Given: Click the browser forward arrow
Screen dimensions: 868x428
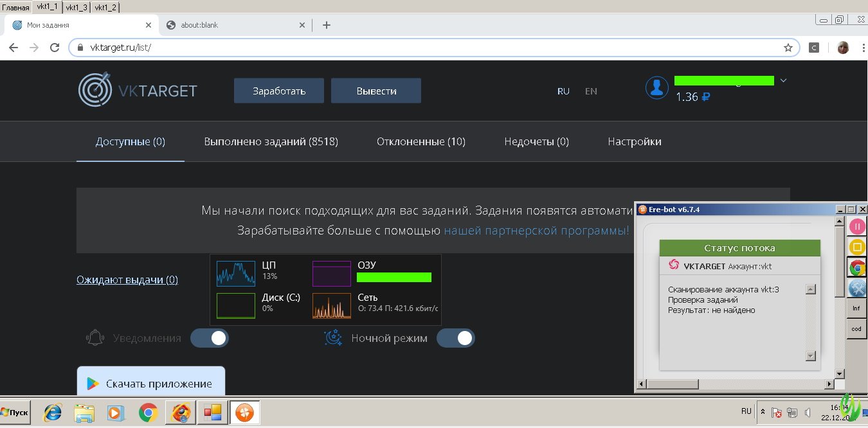Looking at the screenshot, I should click(x=34, y=48).
